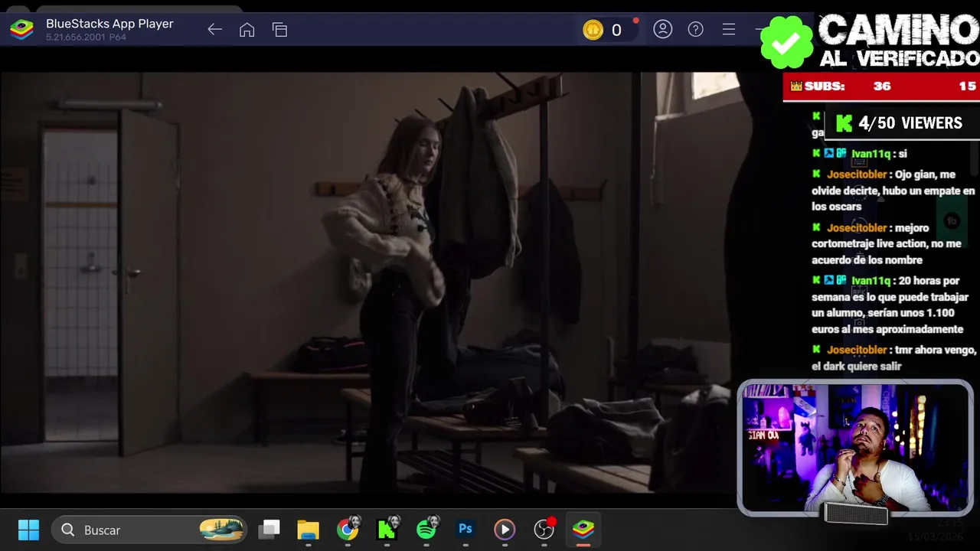This screenshot has width=980, height=551.
Task: Open Spotify from the taskbar
Action: [x=426, y=529]
